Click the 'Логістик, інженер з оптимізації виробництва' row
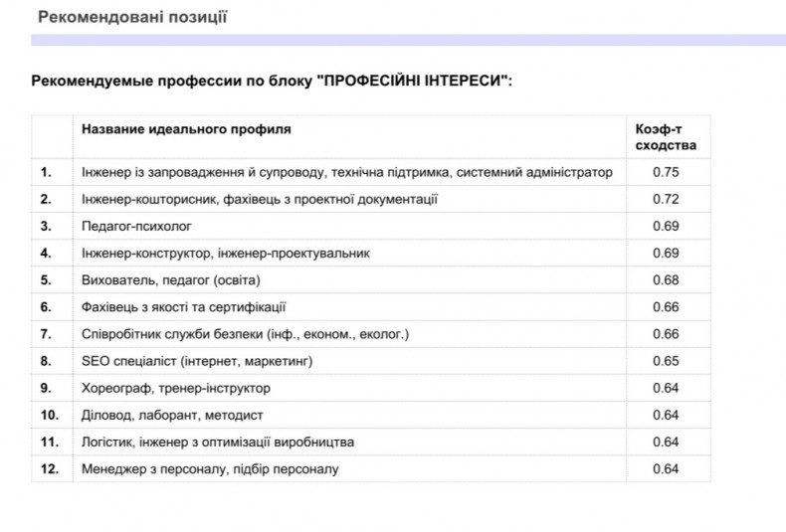Image resolution: width=786 pixels, height=532 pixels. 371,443
